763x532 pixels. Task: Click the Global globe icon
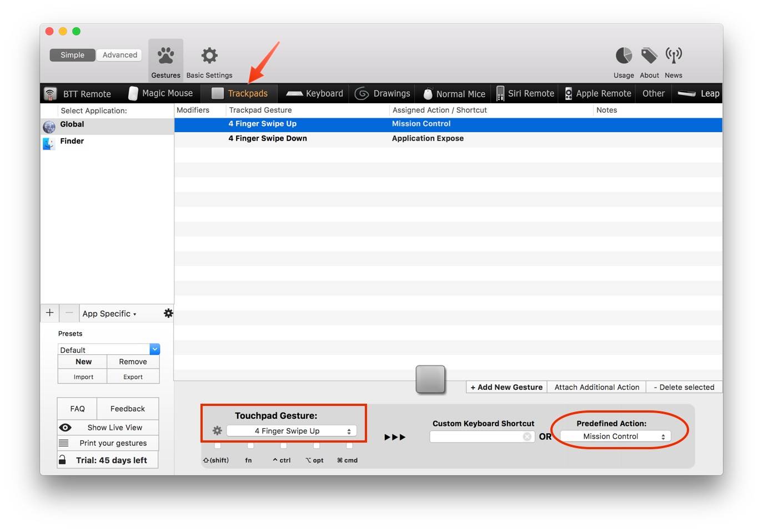tap(49, 127)
